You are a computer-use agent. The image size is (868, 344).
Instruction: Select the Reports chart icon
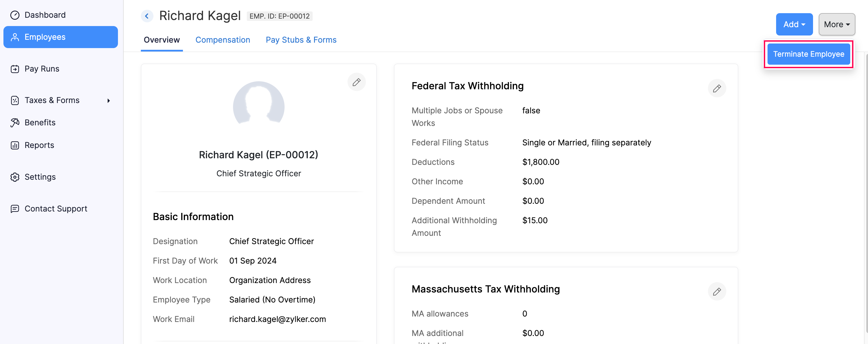[x=15, y=145]
